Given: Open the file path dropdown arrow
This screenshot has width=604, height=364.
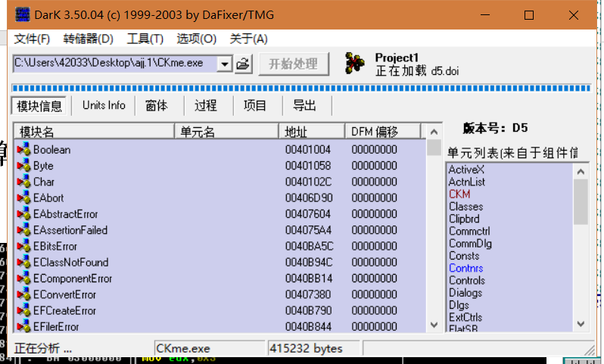Looking at the screenshot, I should point(224,64).
